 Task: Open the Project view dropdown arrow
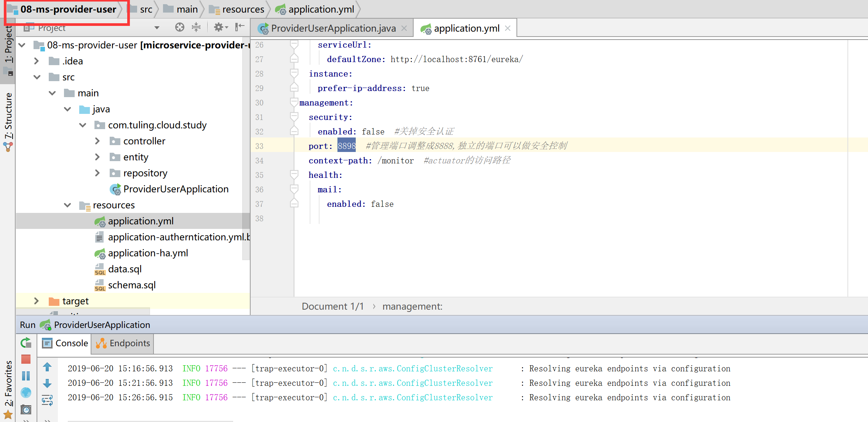[x=157, y=28]
